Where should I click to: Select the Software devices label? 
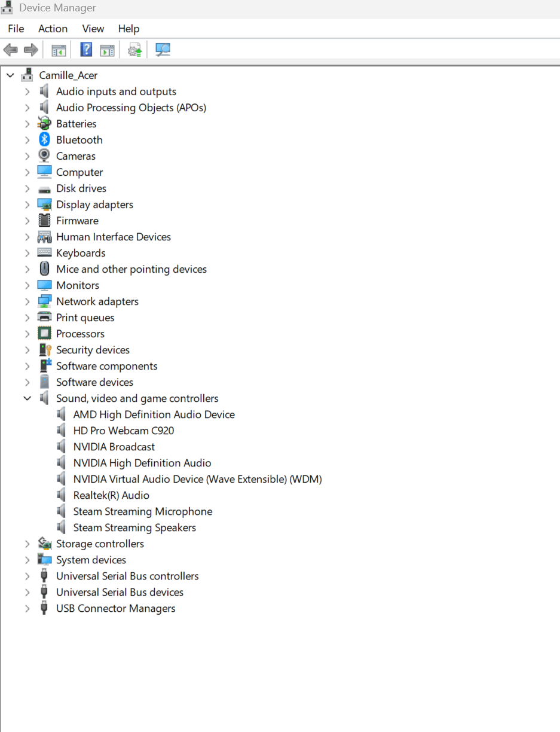click(95, 382)
